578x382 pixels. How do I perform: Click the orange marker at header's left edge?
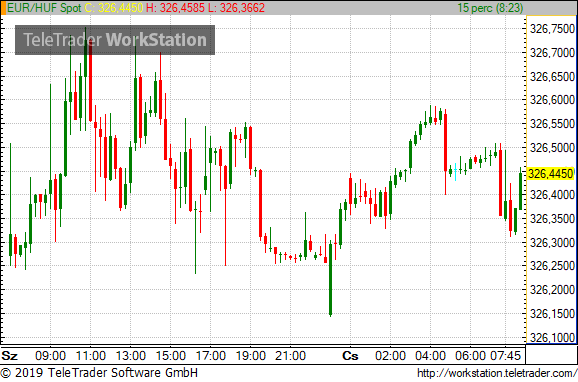click(3, 8)
